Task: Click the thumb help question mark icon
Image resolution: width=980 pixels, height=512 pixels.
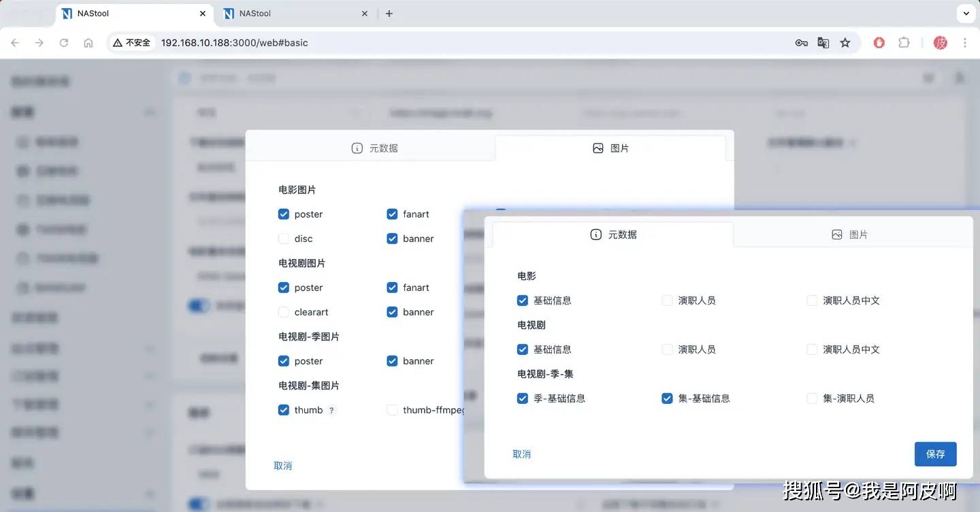Action: (331, 411)
